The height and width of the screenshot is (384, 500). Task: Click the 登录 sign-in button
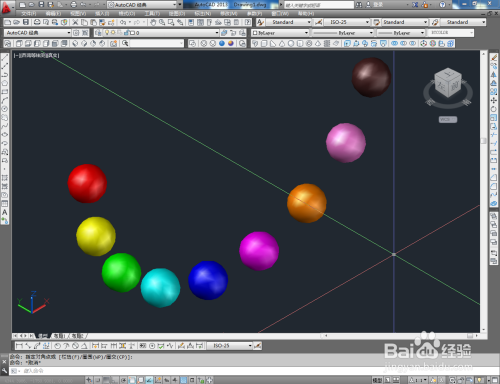[374, 5]
